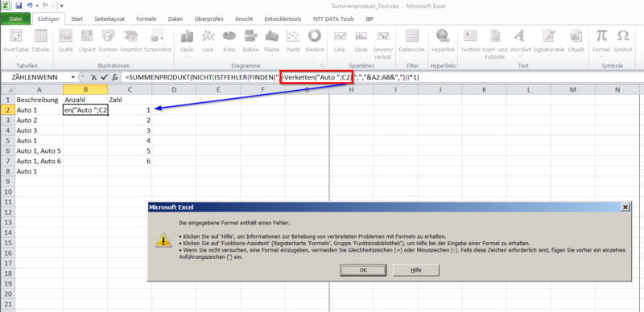The width and height of the screenshot is (644, 312).
Task: Undo the last action
Action: 29,6
